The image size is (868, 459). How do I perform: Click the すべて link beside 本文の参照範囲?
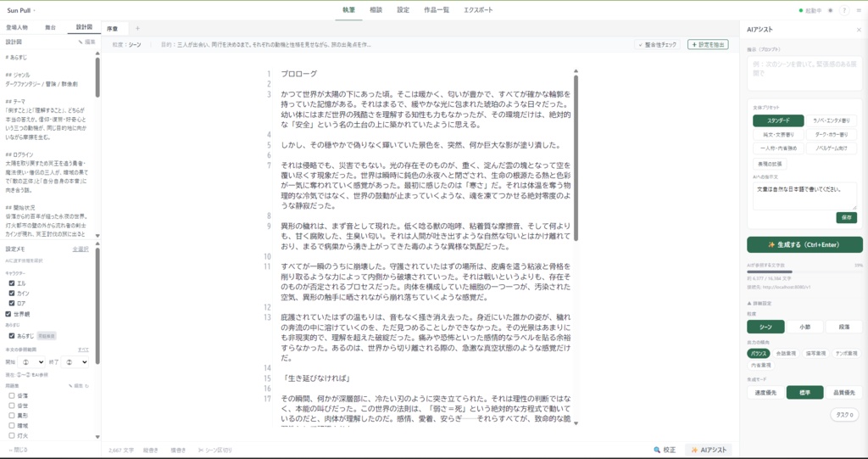(x=83, y=350)
